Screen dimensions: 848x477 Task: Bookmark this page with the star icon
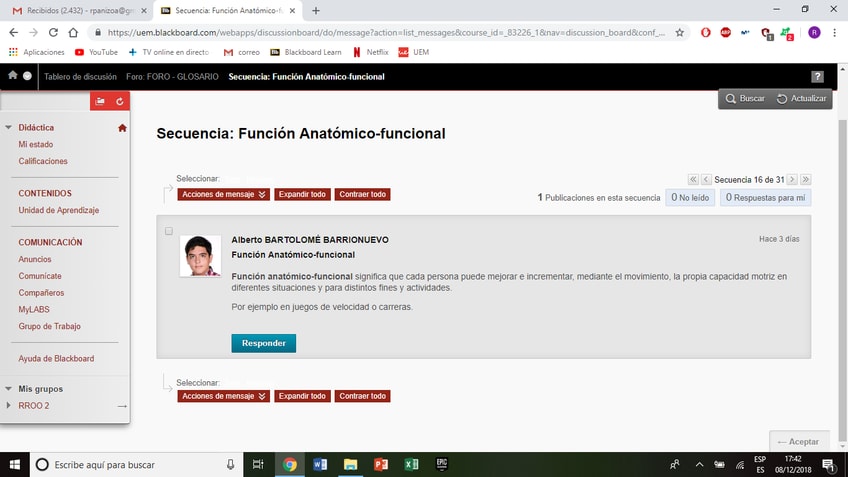point(680,32)
